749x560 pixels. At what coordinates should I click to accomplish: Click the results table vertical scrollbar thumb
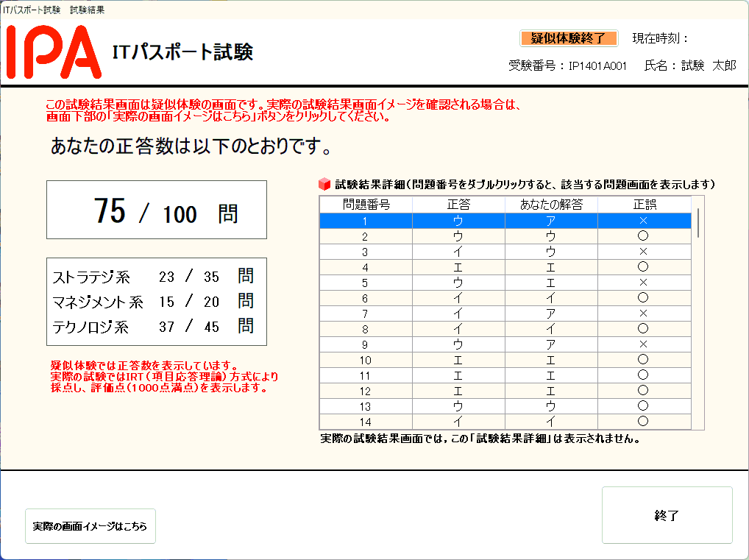698,223
